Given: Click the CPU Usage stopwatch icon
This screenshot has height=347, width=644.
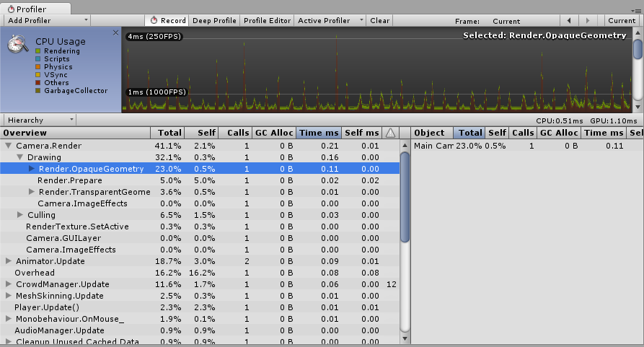Looking at the screenshot, I should point(18,43).
